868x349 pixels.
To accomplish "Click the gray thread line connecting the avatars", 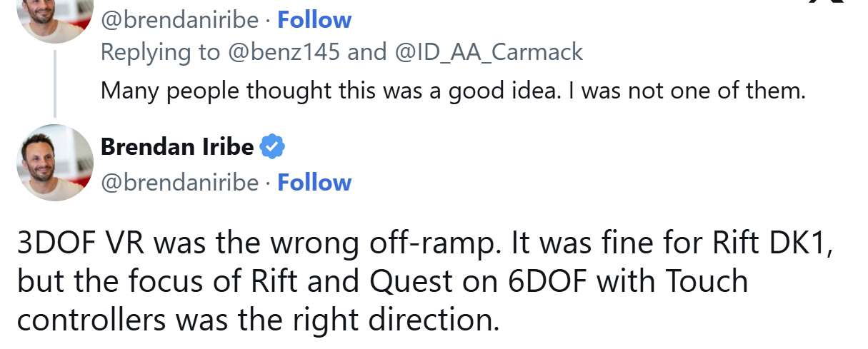I will 54,79.
